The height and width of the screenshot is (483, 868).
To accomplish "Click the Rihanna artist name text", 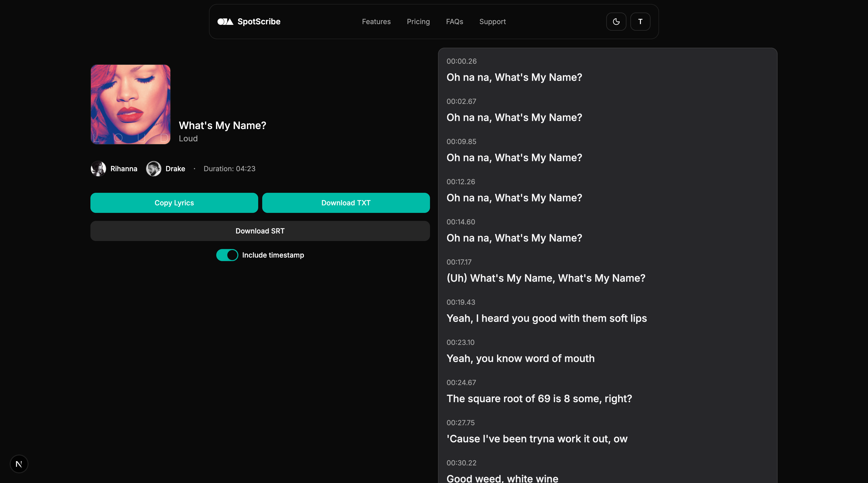I will (124, 169).
